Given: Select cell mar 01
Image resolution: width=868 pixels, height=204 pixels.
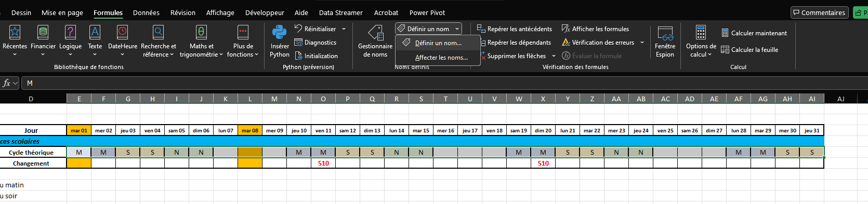Looking at the screenshot, I should [79, 130].
